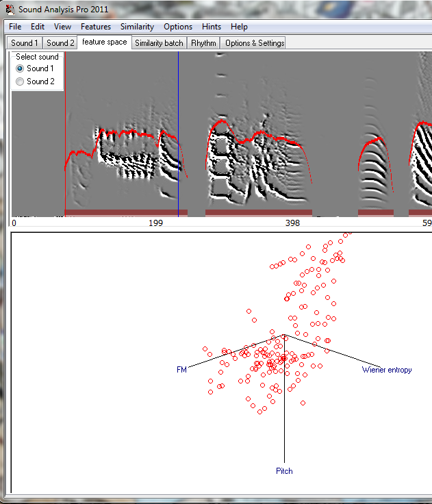The height and width of the screenshot is (504, 432).
Task: Select the Sound 2 radio button
Action: click(21, 81)
